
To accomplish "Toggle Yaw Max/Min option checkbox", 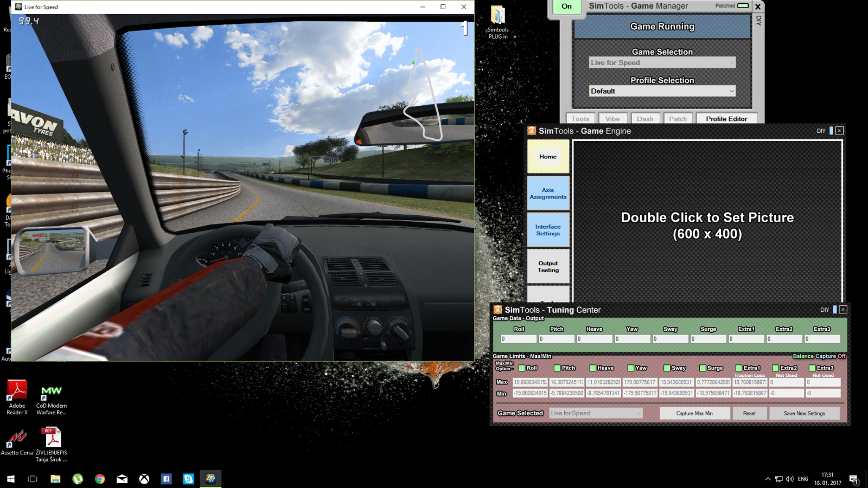I will coord(631,368).
